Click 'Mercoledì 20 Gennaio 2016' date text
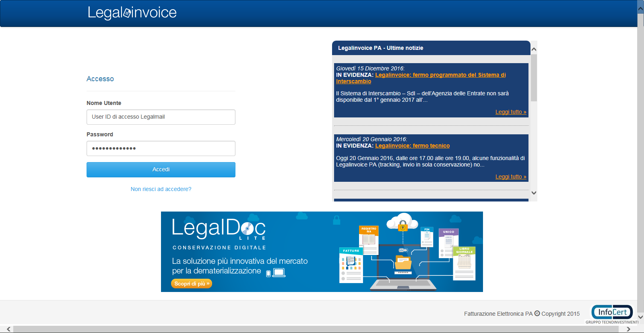644x333 pixels. pyautogui.click(x=371, y=139)
